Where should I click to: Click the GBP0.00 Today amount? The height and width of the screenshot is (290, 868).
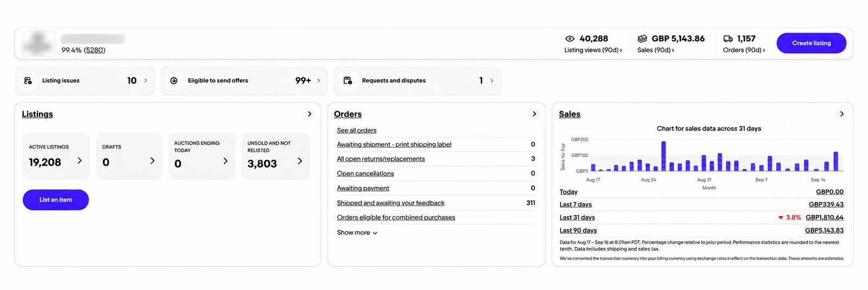click(829, 192)
